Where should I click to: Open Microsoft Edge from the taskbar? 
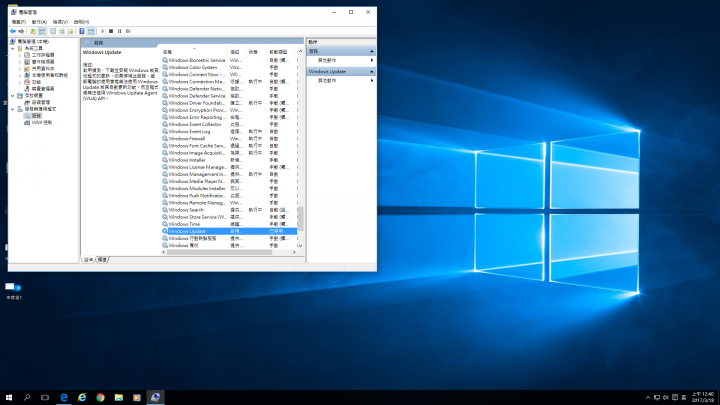[63, 397]
